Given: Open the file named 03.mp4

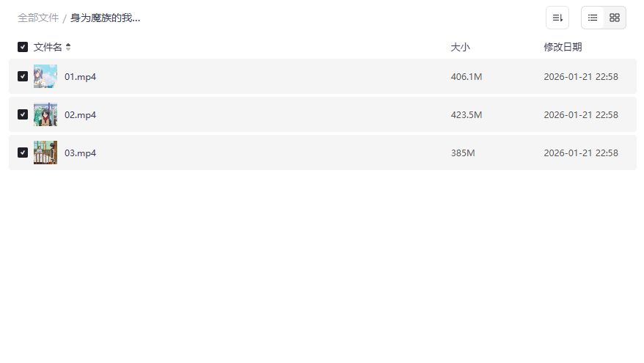Looking at the screenshot, I should (x=81, y=153).
